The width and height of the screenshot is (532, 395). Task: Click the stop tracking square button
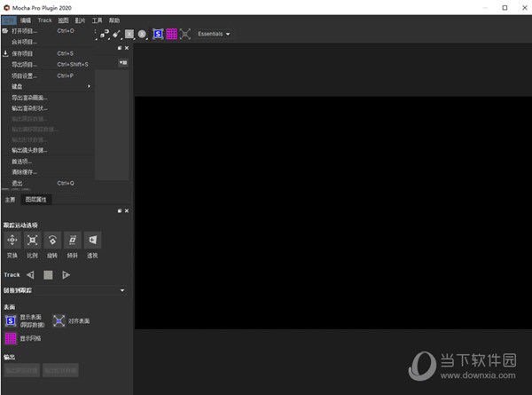[48, 275]
